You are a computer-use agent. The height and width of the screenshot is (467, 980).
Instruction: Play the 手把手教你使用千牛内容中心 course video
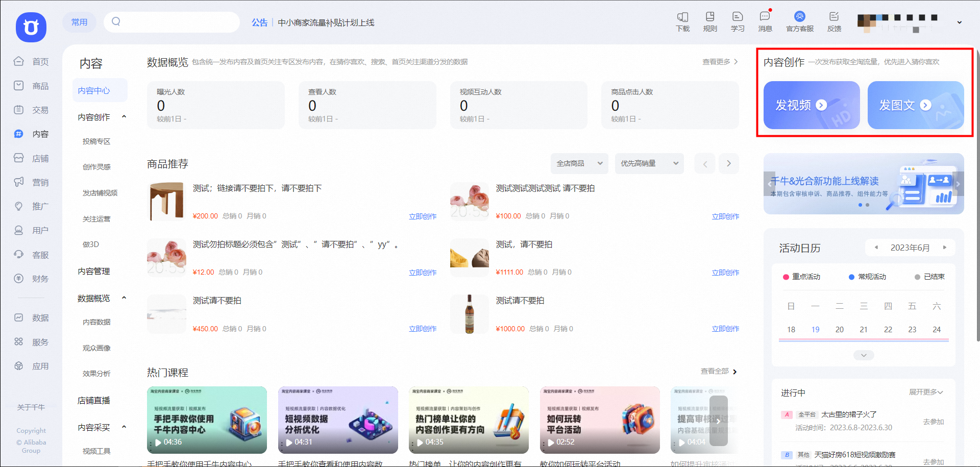(207, 420)
